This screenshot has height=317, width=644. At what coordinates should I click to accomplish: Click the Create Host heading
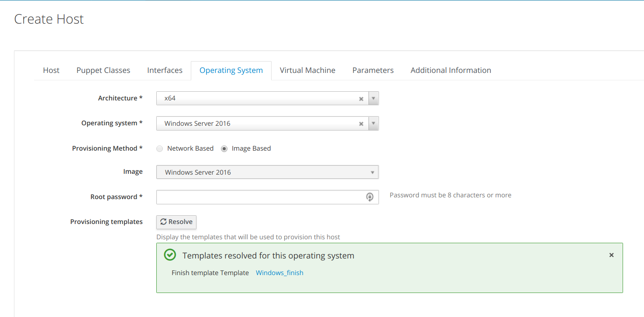[x=49, y=19]
